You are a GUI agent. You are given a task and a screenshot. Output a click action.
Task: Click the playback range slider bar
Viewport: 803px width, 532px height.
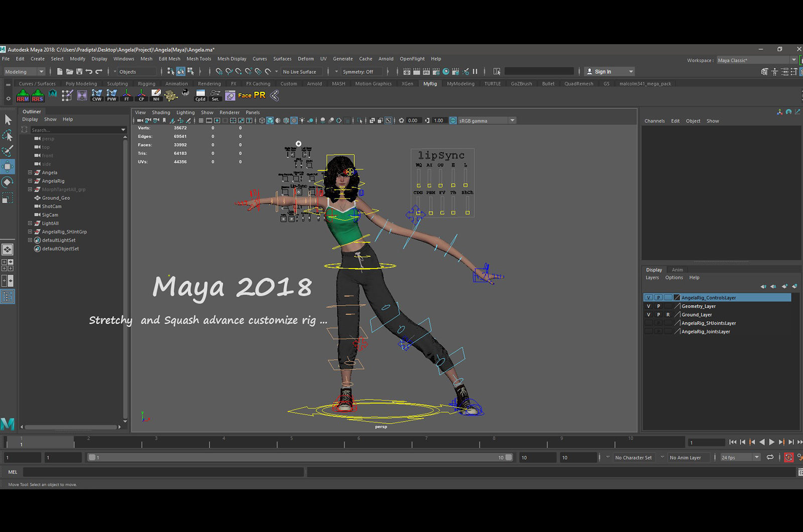click(x=300, y=457)
